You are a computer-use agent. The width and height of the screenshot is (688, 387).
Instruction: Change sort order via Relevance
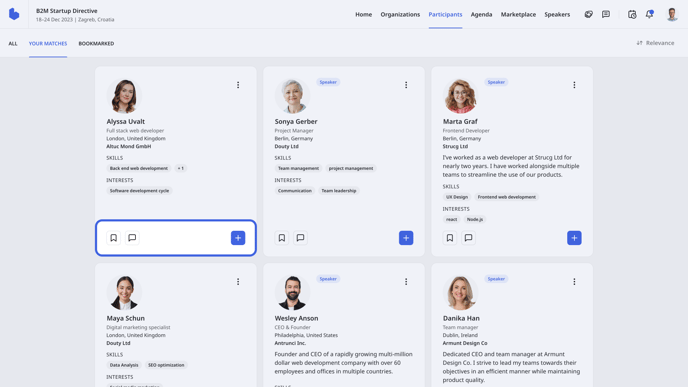pos(655,43)
